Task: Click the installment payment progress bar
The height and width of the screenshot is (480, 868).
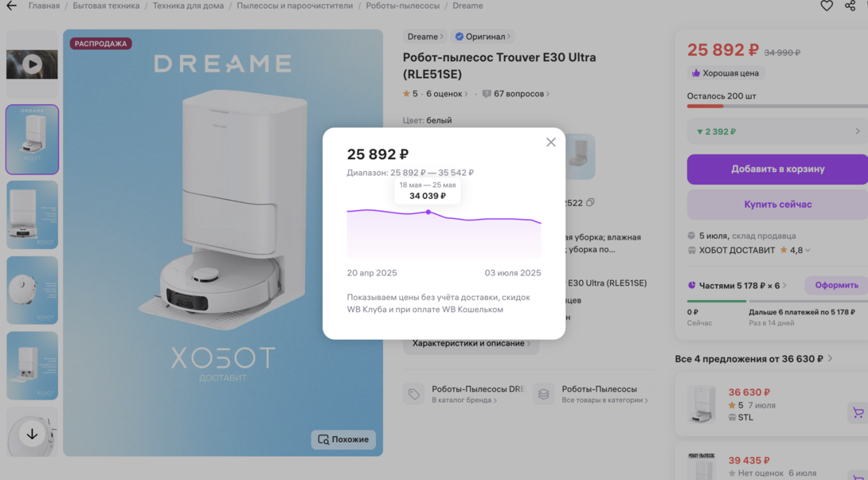Action: click(x=777, y=301)
